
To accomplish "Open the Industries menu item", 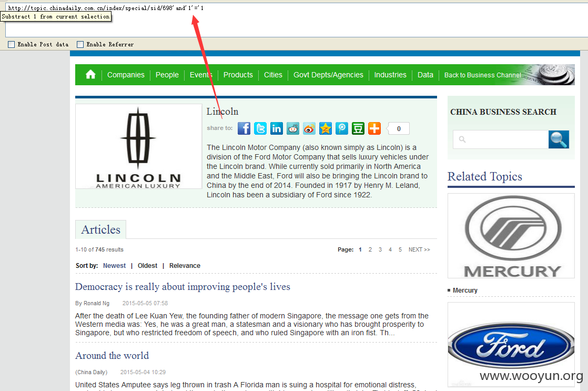I will (x=390, y=75).
